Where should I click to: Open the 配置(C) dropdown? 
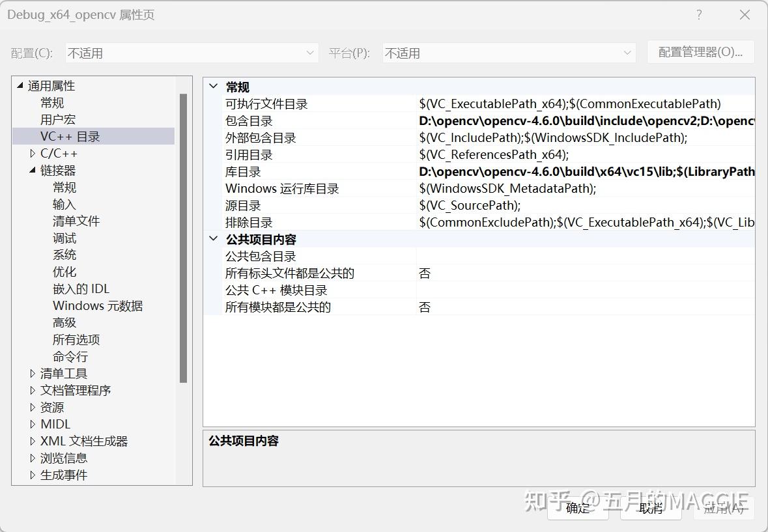pyautogui.click(x=312, y=53)
